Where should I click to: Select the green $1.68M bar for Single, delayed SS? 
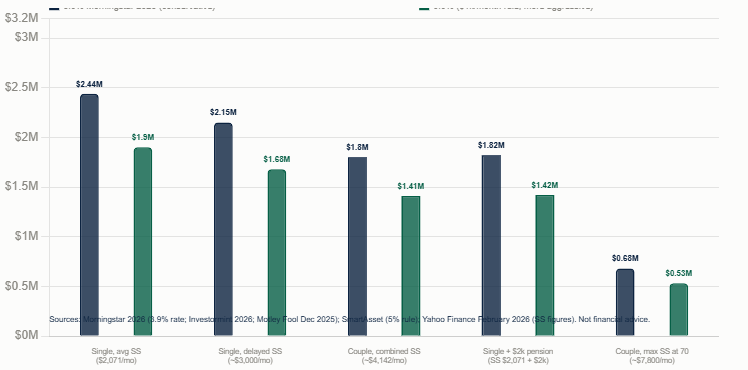point(277,253)
